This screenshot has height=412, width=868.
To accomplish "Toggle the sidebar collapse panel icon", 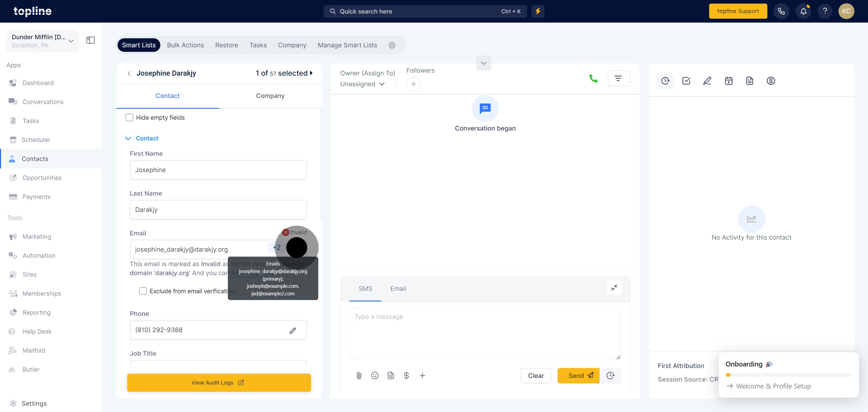I will (x=90, y=40).
